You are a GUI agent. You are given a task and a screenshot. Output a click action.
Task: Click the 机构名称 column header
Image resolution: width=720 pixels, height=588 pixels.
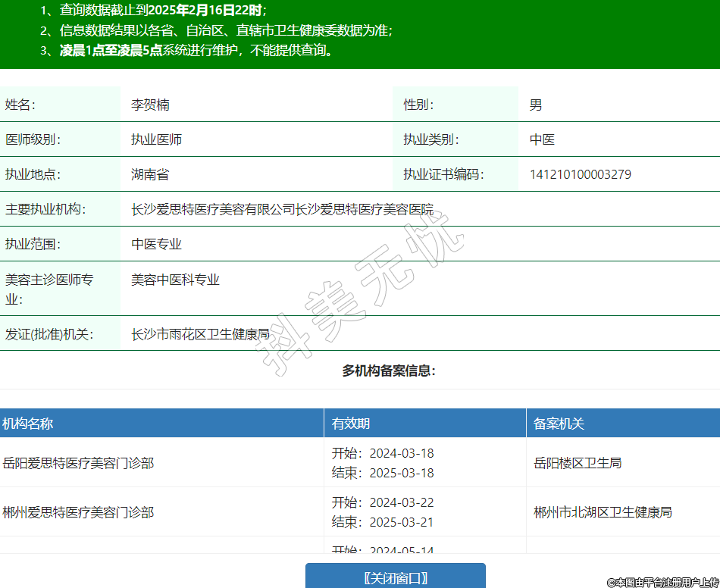click(x=27, y=424)
